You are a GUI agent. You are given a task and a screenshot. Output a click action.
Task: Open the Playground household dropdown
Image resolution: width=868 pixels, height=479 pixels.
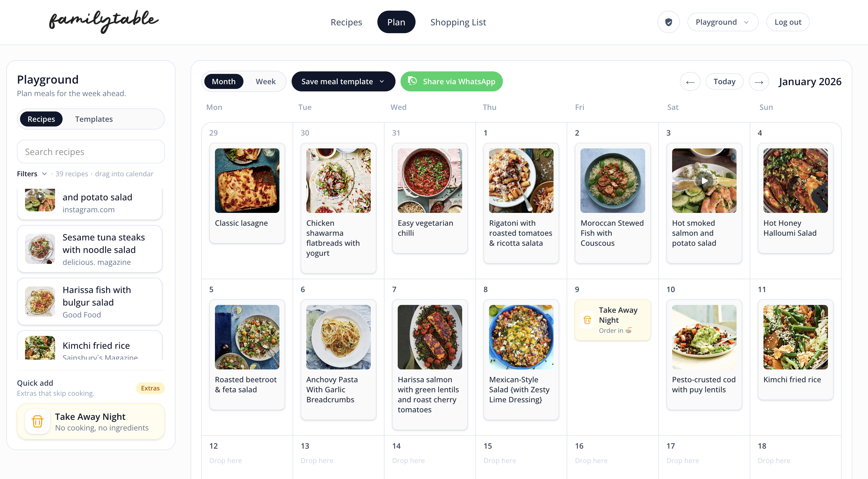pos(723,22)
